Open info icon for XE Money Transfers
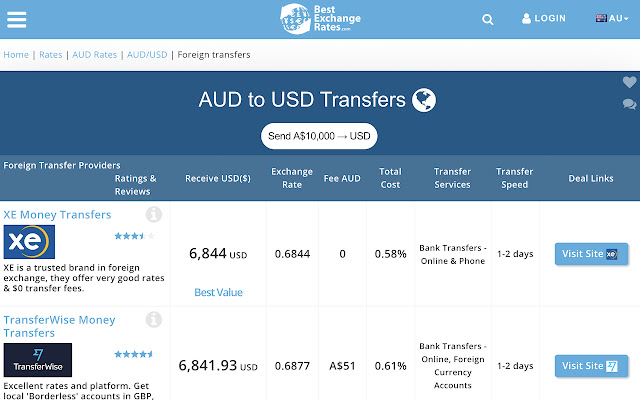The width and height of the screenshot is (640, 400). [154, 214]
